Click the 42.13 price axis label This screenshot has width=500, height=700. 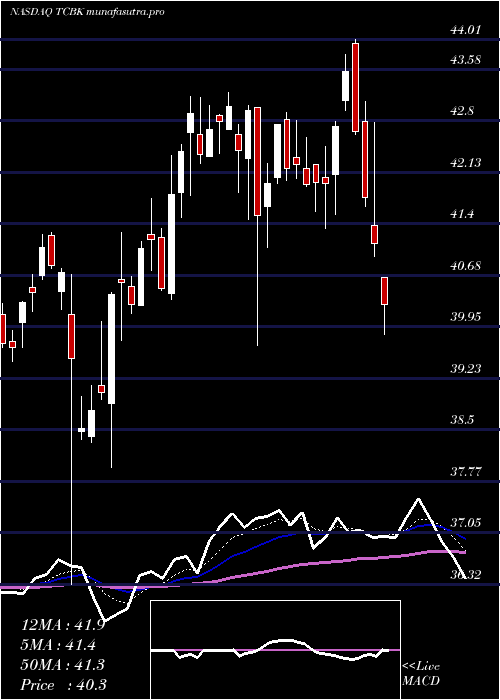tap(466, 163)
